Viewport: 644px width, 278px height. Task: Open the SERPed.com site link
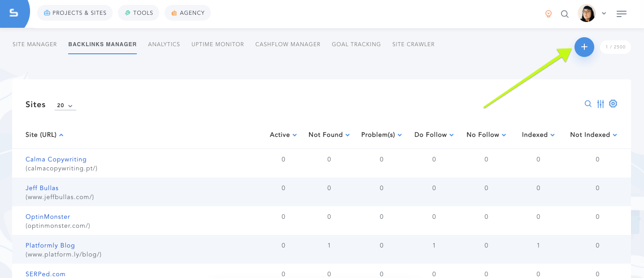45,274
